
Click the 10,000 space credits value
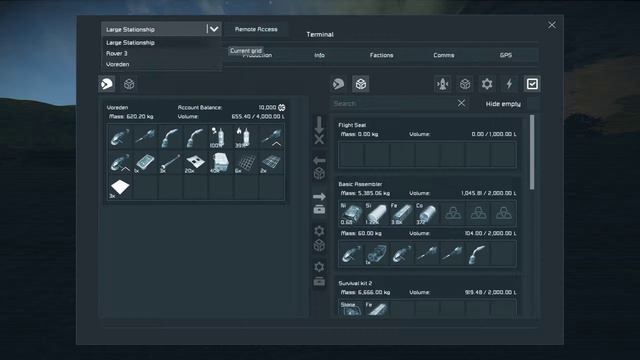tap(271, 107)
